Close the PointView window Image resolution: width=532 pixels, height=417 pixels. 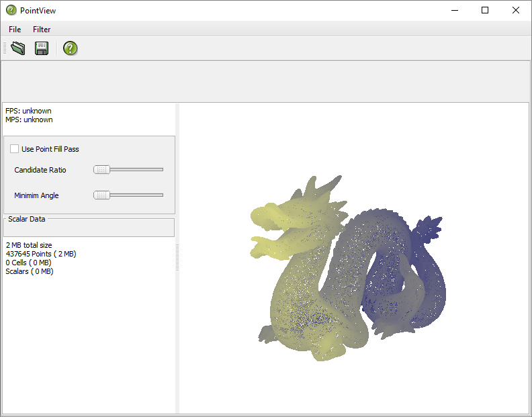pos(516,11)
